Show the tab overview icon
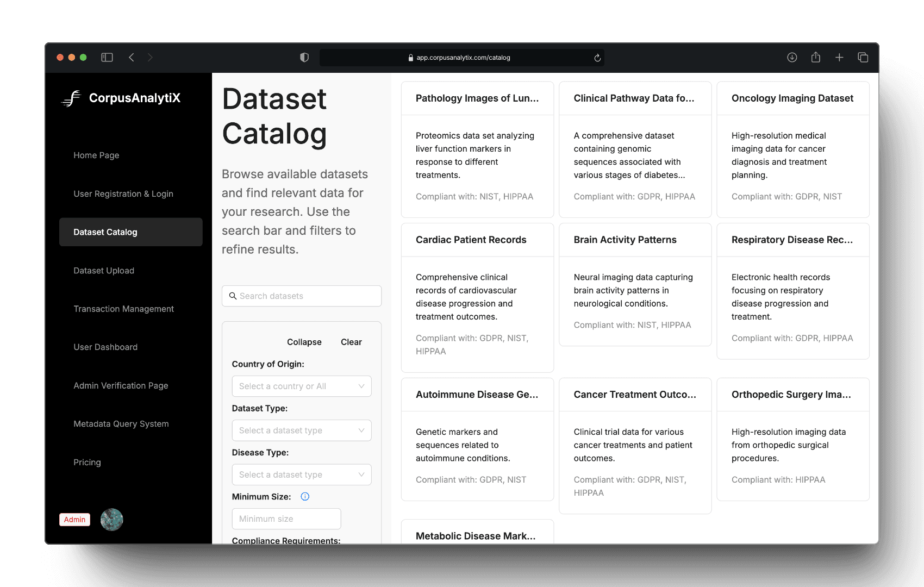Image resolution: width=924 pixels, height=587 pixels. coord(863,57)
